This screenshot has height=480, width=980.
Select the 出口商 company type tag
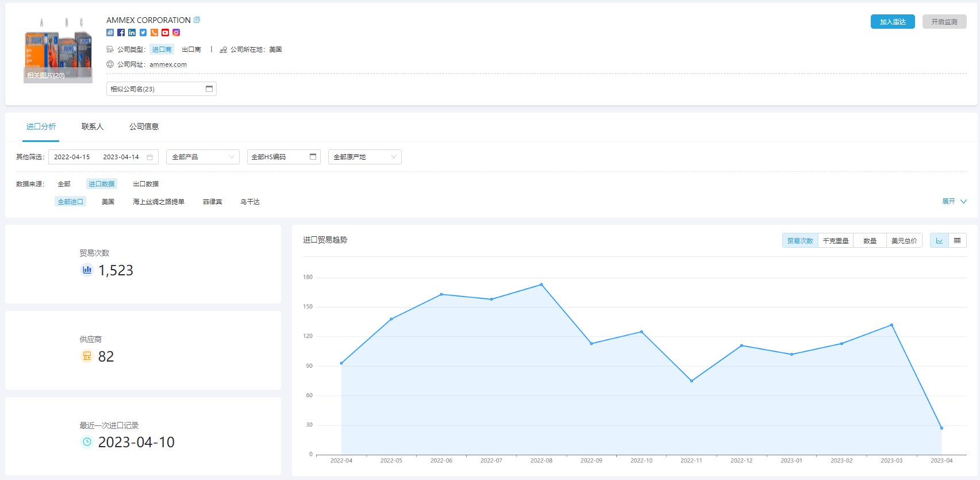[x=191, y=49]
